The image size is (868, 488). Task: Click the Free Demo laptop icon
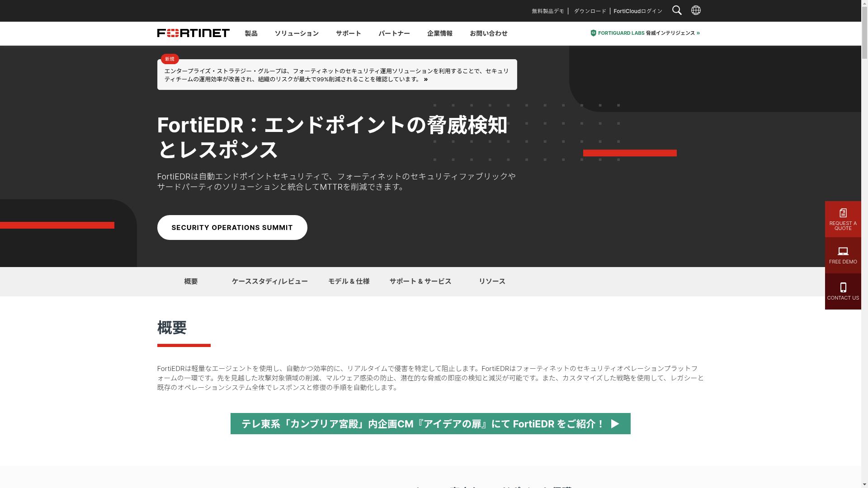(843, 251)
